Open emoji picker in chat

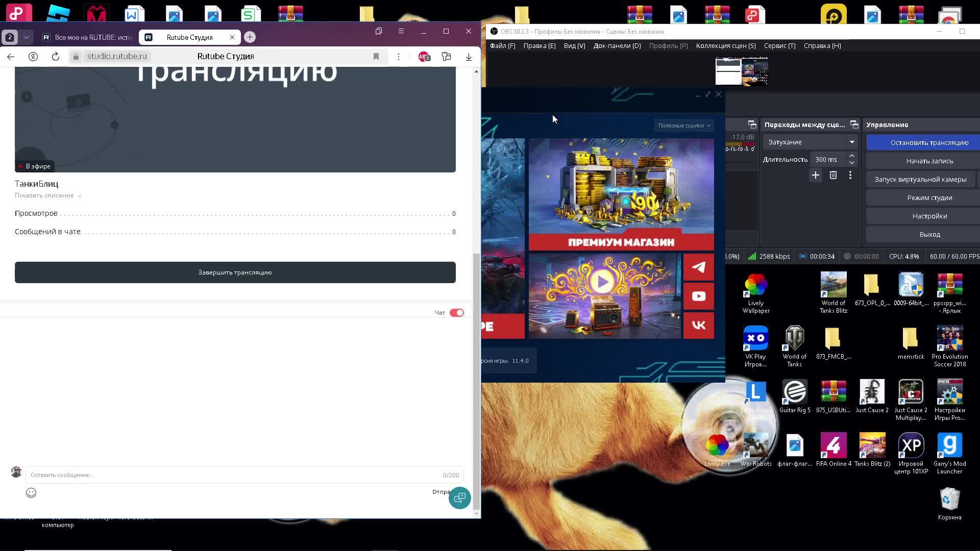(31, 493)
